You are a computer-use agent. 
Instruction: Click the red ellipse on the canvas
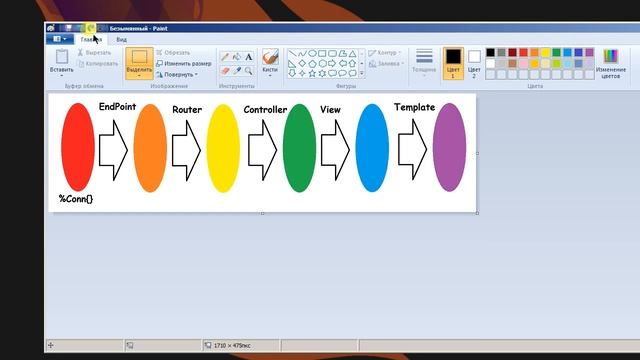78,147
